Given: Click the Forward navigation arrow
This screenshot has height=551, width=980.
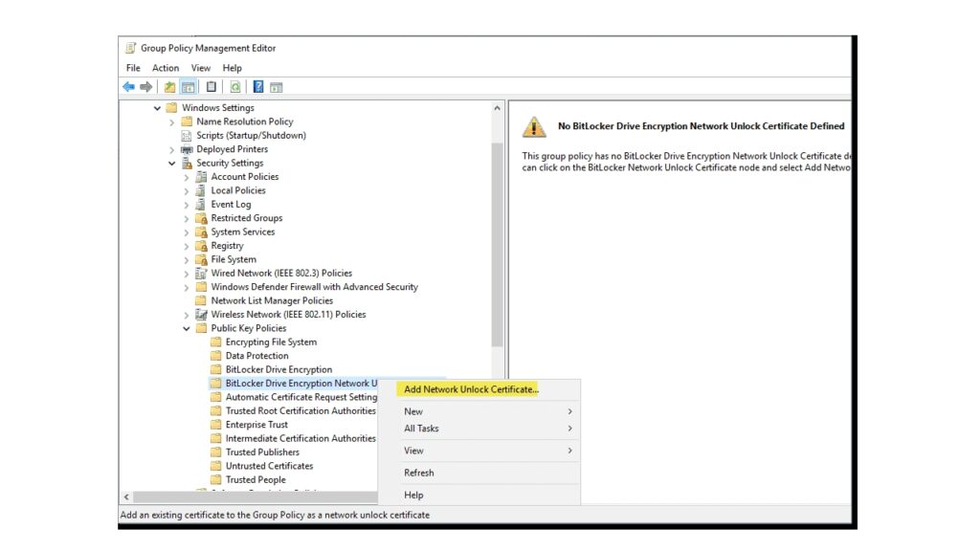Looking at the screenshot, I should click(x=146, y=86).
